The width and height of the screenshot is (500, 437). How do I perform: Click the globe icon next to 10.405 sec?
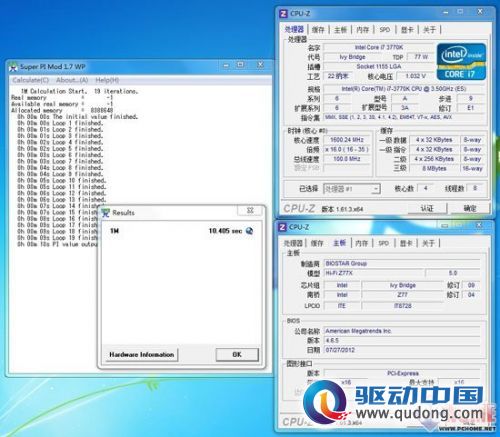[x=249, y=231]
